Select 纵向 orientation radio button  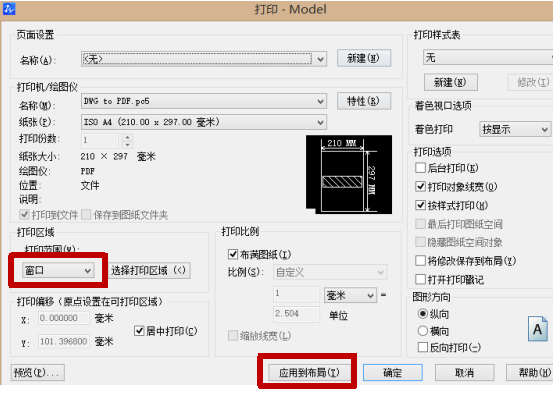(423, 313)
